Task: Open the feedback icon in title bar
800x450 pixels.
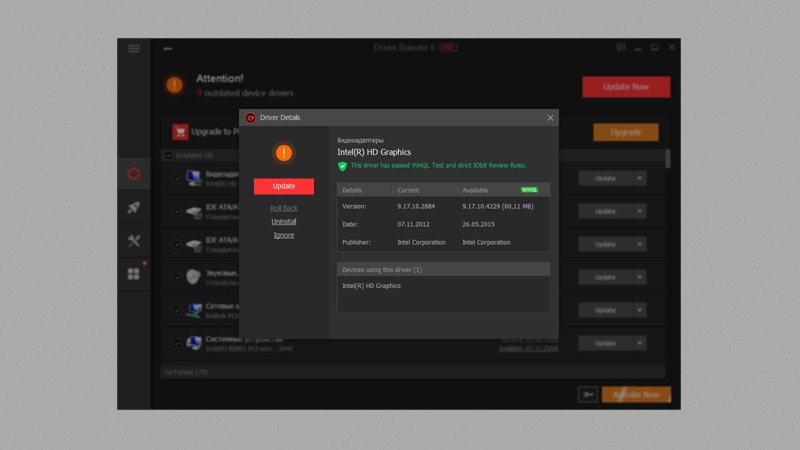Action: (x=620, y=47)
